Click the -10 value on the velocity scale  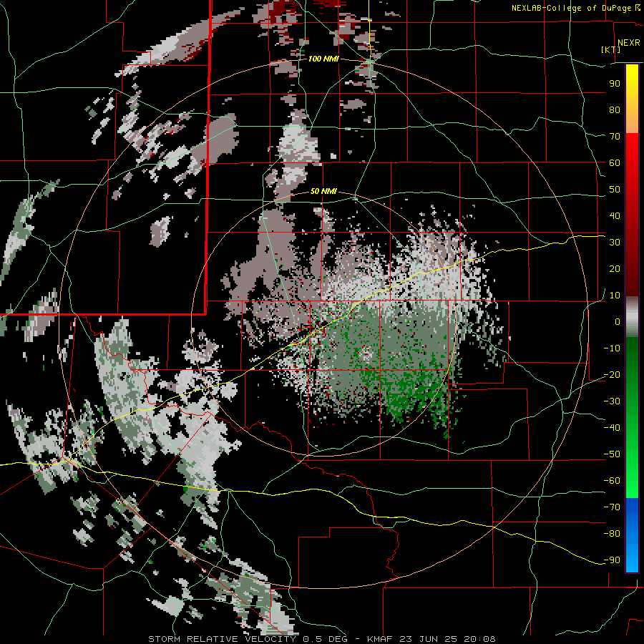[x=612, y=348]
